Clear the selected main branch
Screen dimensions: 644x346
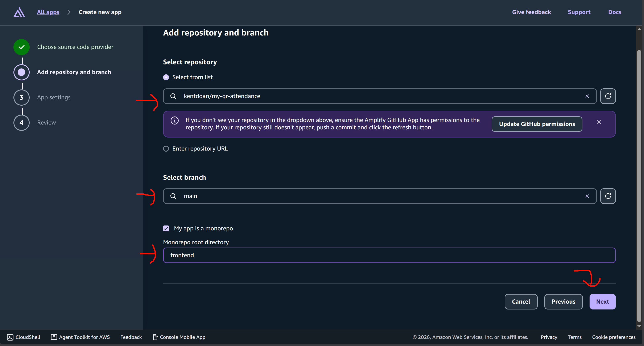[587, 196]
